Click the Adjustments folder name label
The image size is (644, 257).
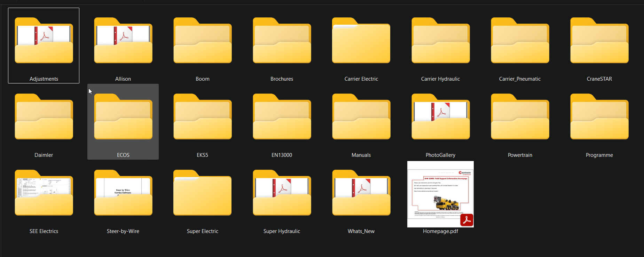[x=44, y=79]
